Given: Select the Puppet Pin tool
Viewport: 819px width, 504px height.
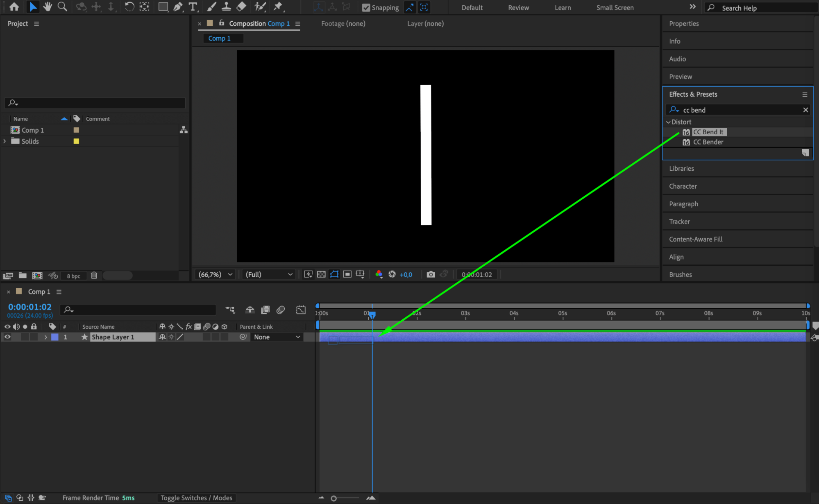Looking at the screenshot, I should [x=278, y=7].
